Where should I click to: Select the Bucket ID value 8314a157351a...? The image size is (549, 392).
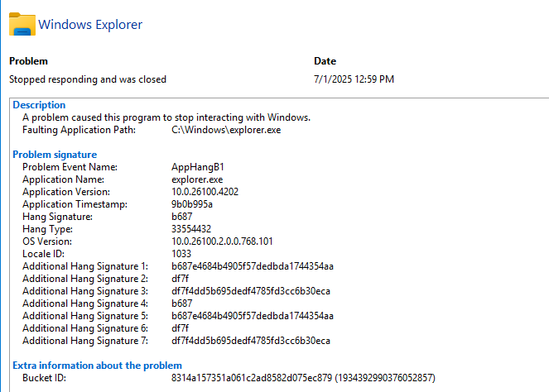point(303,378)
